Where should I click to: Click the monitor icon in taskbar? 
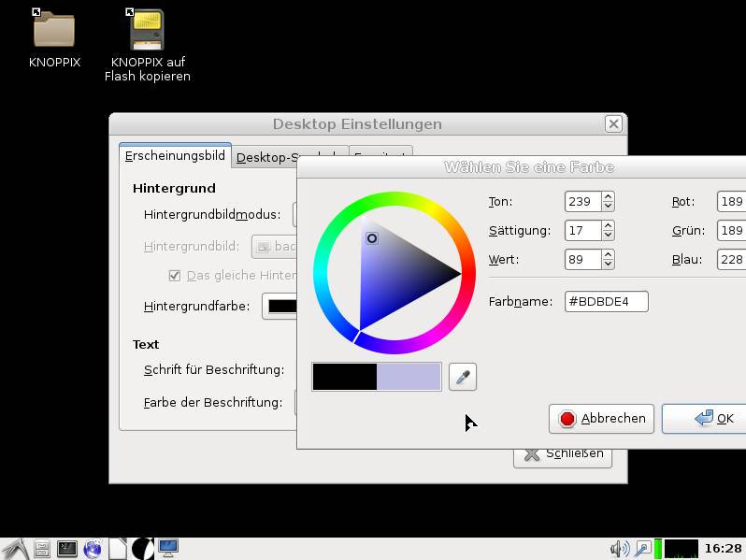(x=168, y=549)
